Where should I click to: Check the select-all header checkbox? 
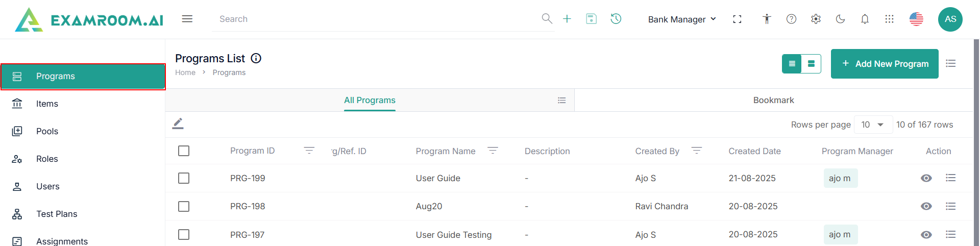184,151
